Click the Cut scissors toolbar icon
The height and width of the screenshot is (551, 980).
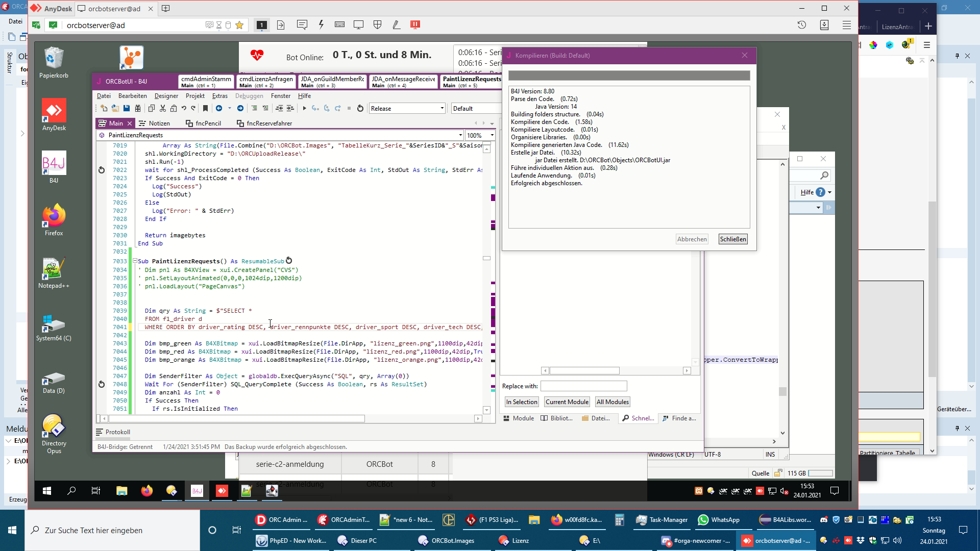pyautogui.click(x=163, y=108)
